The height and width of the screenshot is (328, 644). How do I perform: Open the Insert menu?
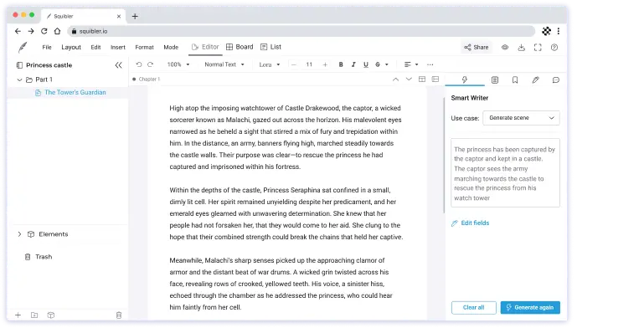pyautogui.click(x=118, y=47)
